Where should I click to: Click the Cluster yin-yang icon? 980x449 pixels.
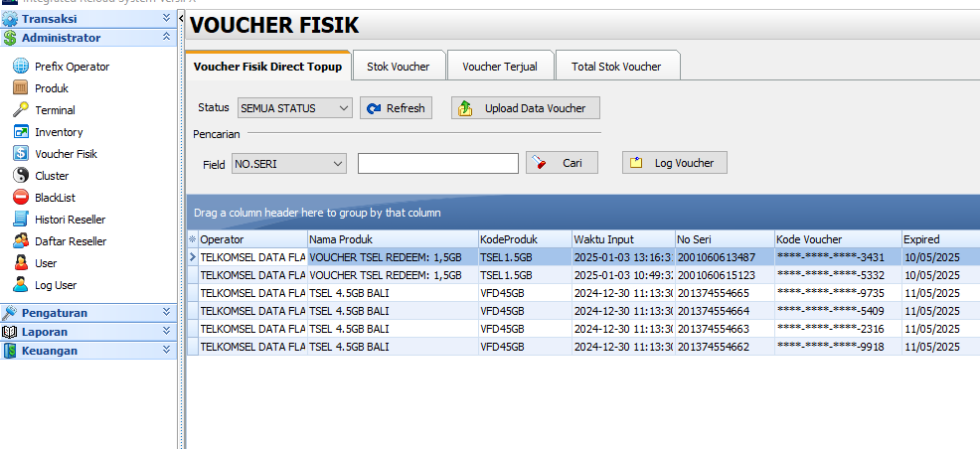[x=21, y=176]
